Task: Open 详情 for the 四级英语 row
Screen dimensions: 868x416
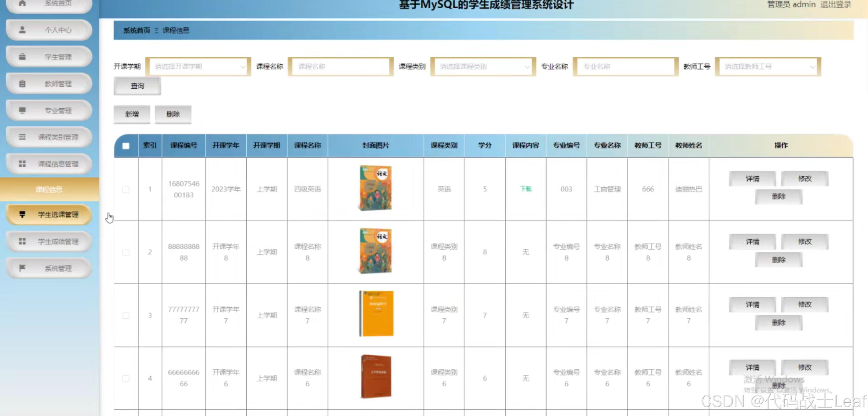Action: (x=752, y=179)
